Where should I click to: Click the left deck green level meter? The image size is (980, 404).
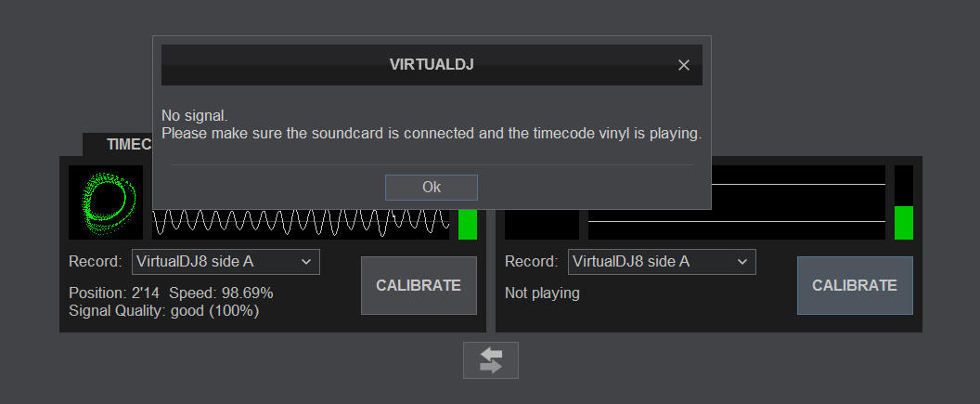(468, 224)
